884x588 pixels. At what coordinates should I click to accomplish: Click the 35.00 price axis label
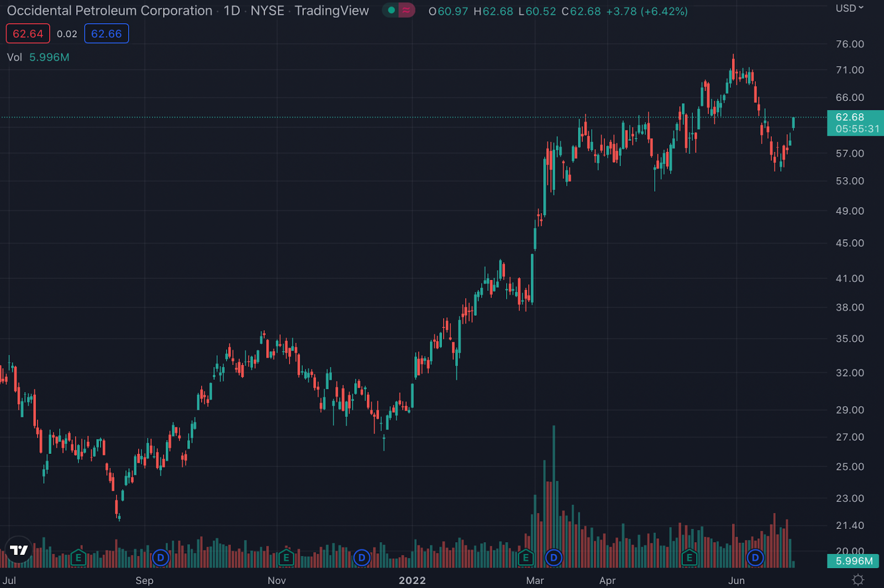coord(850,338)
